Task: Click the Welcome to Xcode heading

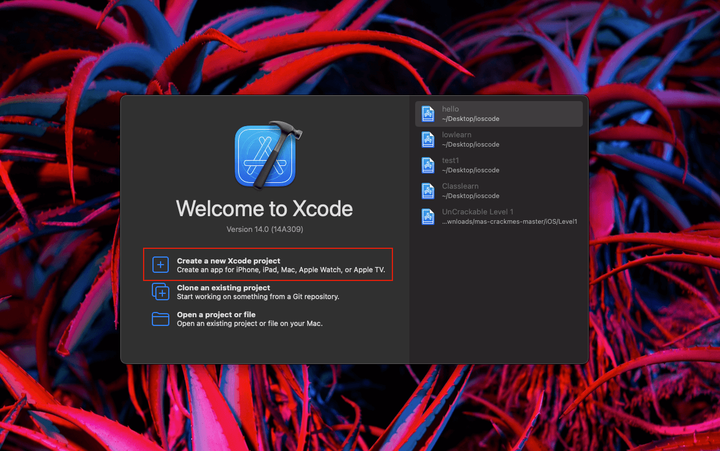Action: click(x=264, y=209)
